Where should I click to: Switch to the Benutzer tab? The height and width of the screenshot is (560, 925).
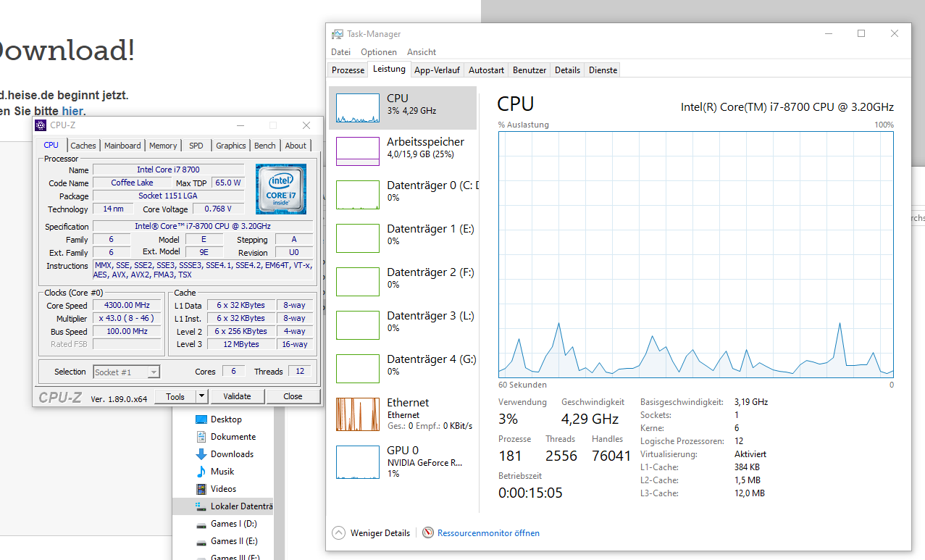[x=530, y=70]
